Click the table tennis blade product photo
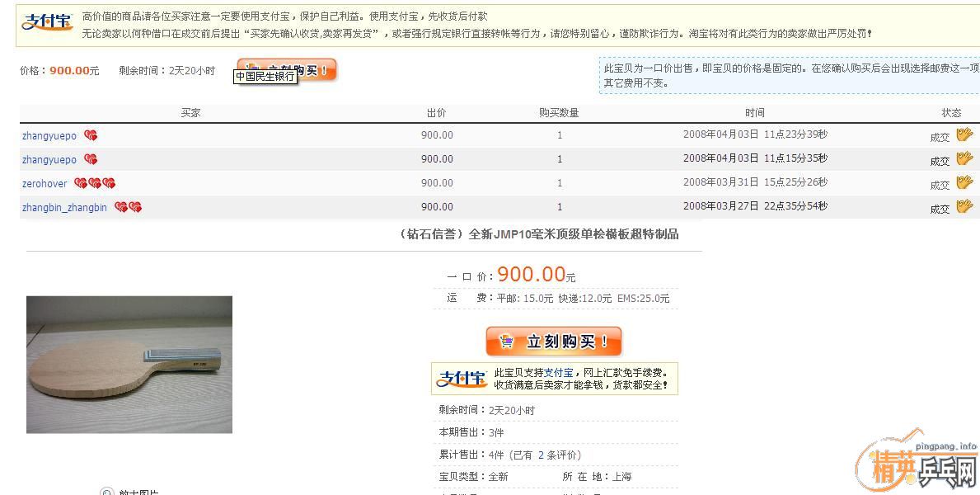The width and height of the screenshot is (980, 495). (x=129, y=365)
